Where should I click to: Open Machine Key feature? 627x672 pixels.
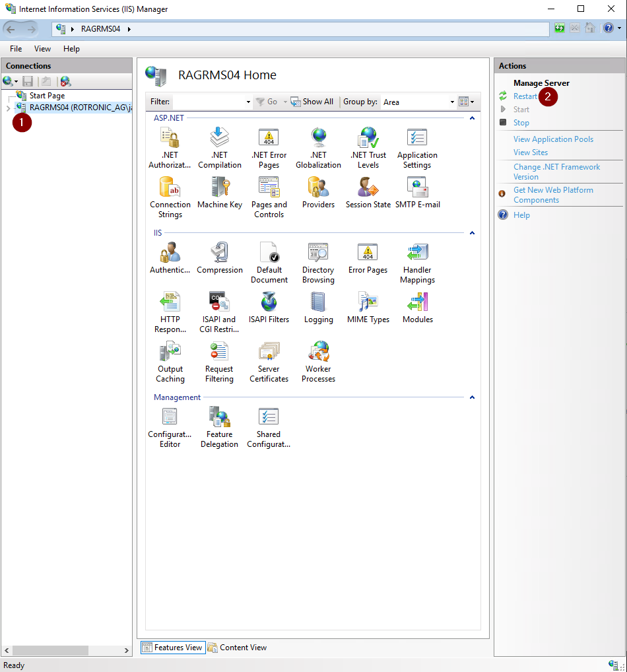(x=219, y=193)
